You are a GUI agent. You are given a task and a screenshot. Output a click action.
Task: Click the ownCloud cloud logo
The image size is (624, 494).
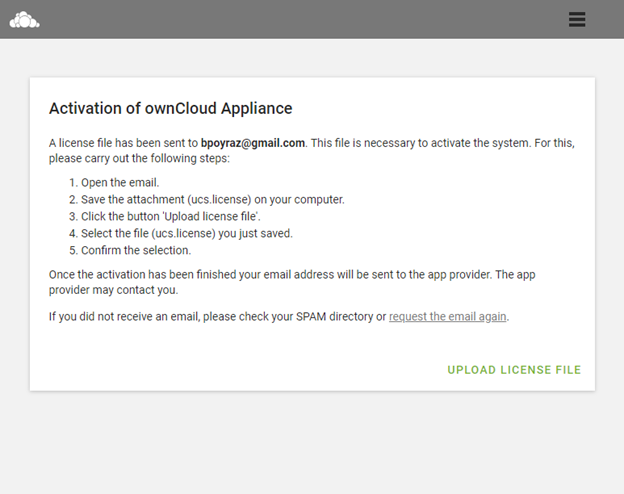click(24, 20)
